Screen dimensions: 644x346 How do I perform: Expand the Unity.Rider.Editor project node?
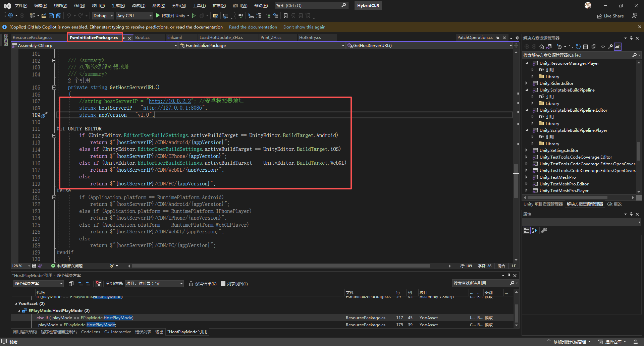[x=527, y=83]
